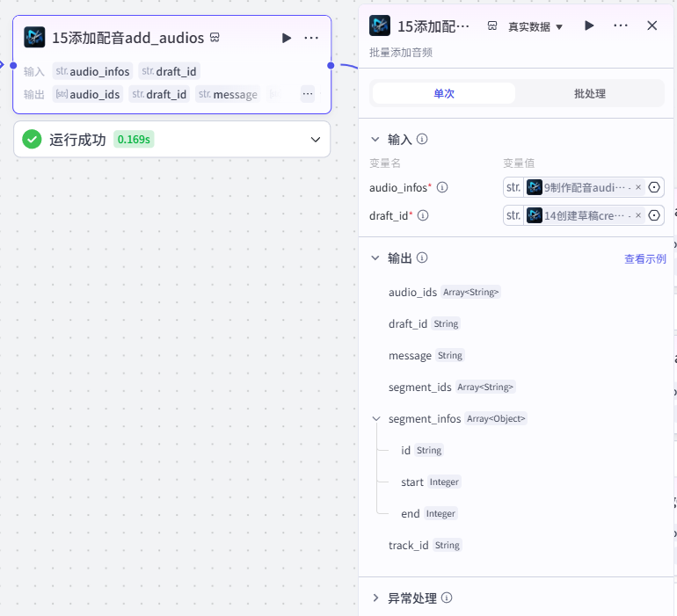
Task: Click the data-mode icon next to 真实数据
Action: pos(492,25)
